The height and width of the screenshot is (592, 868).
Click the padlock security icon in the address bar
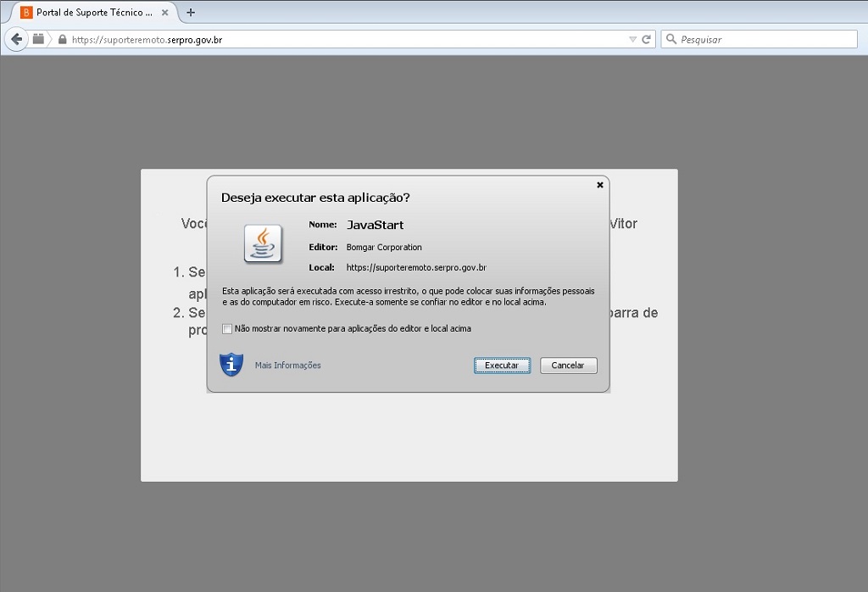(x=63, y=39)
